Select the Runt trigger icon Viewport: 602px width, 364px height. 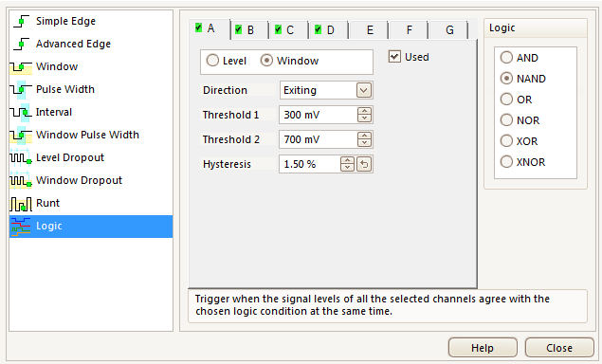[21, 203]
